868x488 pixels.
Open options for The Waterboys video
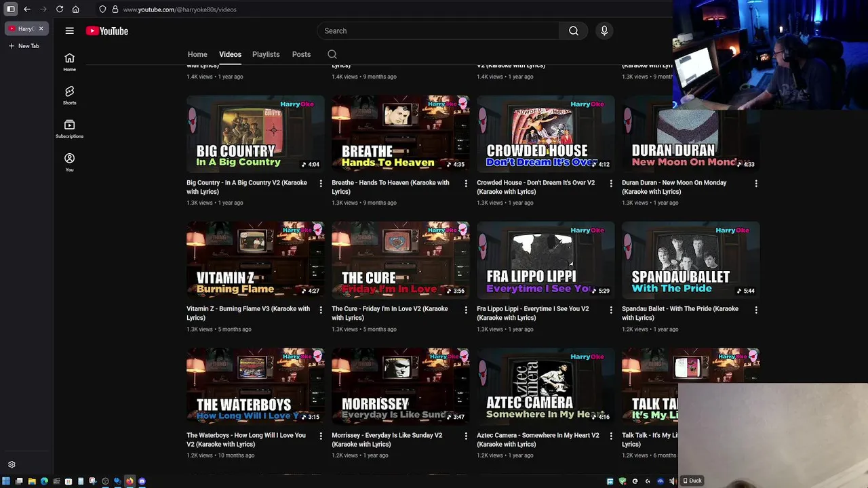tap(321, 436)
